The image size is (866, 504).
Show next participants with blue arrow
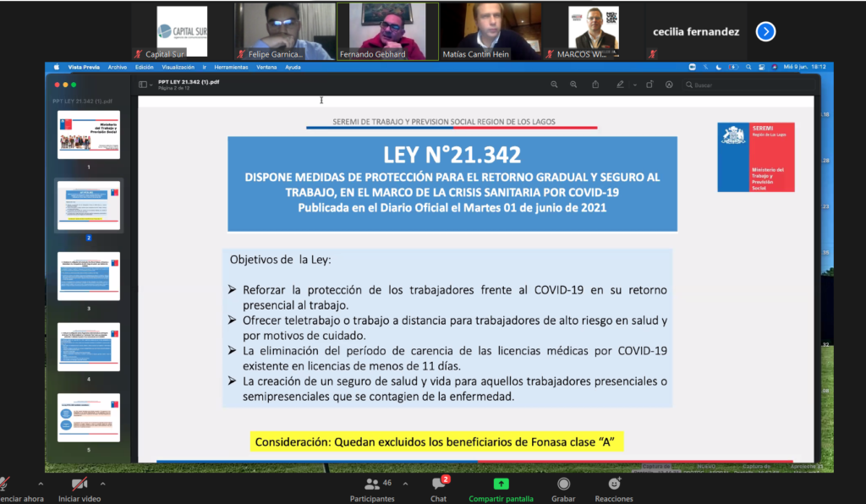click(x=765, y=32)
